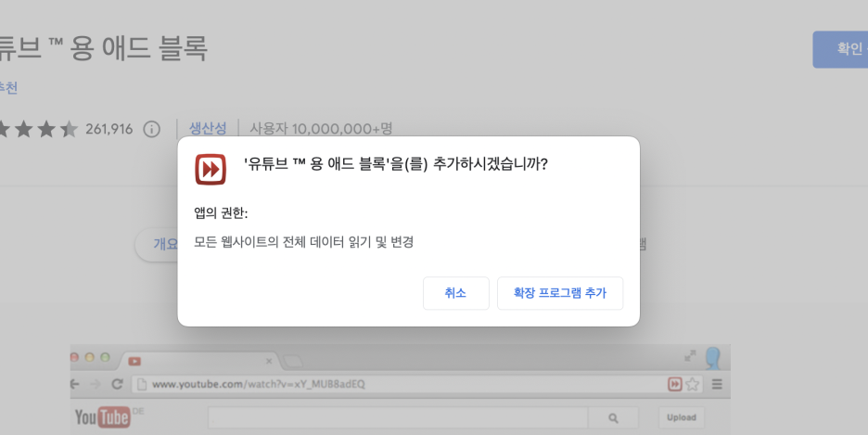The height and width of the screenshot is (435, 868).
Task: Open the hamburger menu in preview browser
Action: [717, 384]
